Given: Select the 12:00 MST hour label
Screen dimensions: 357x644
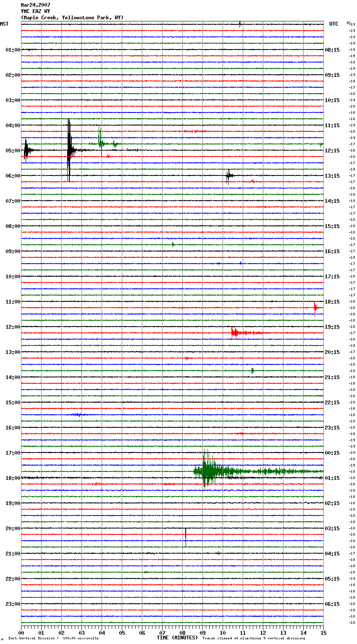Looking at the screenshot, I should pyautogui.click(x=13, y=327).
